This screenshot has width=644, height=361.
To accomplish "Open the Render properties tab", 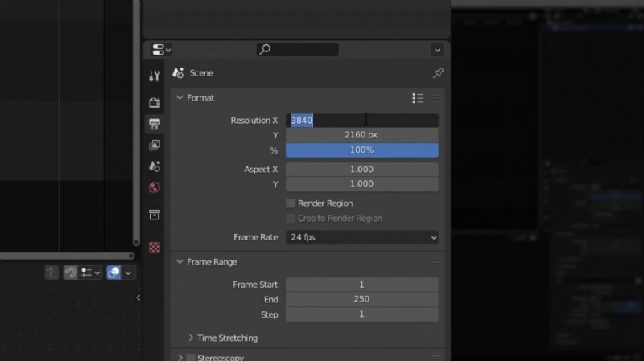I will (x=155, y=103).
